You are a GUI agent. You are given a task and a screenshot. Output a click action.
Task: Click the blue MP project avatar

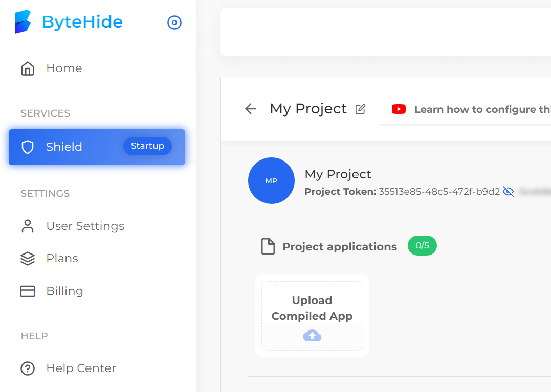coord(271,180)
